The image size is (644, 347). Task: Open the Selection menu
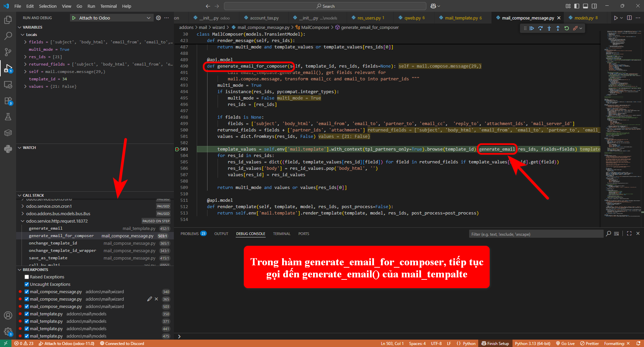pos(47,6)
